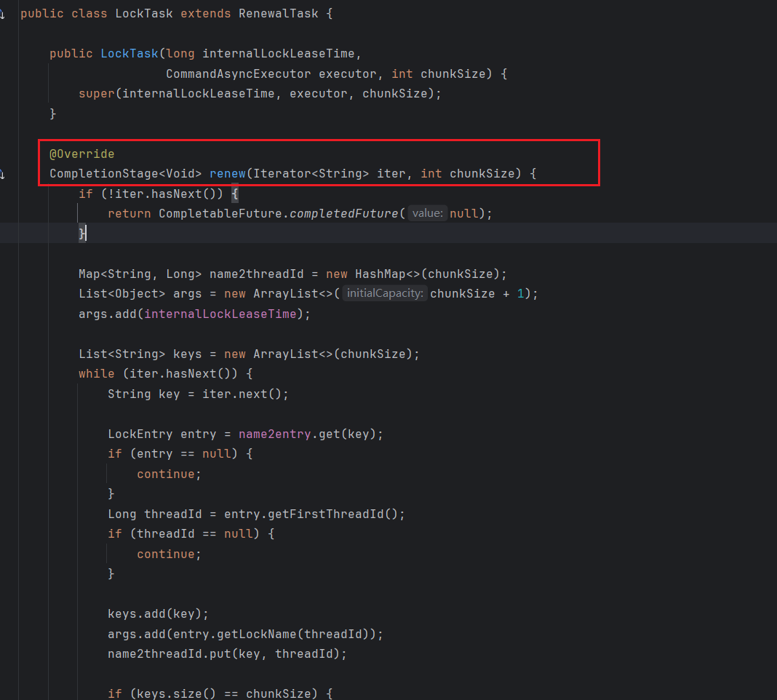The image size is (777, 700).
Task: Click the while keyword
Action: pyautogui.click(x=97, y=374)
